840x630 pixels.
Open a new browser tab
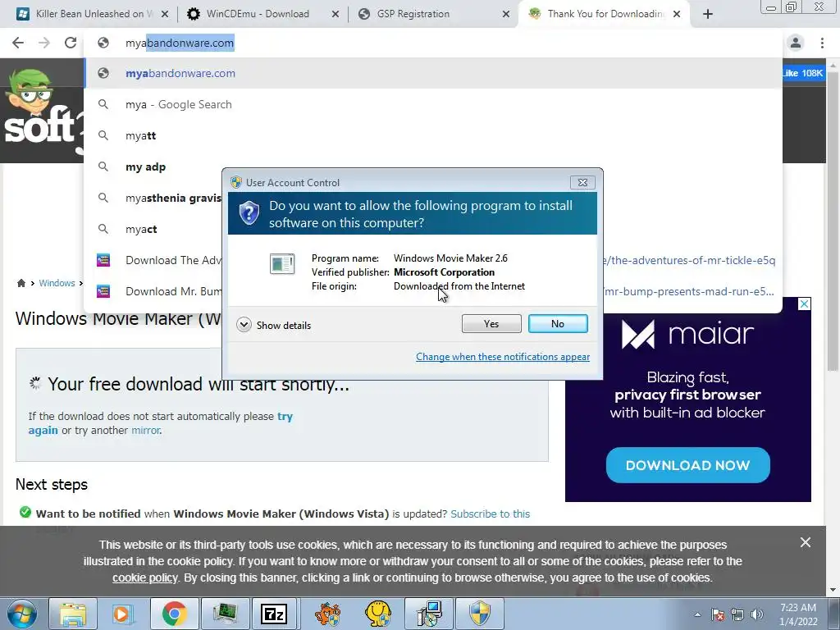(708, 15)
